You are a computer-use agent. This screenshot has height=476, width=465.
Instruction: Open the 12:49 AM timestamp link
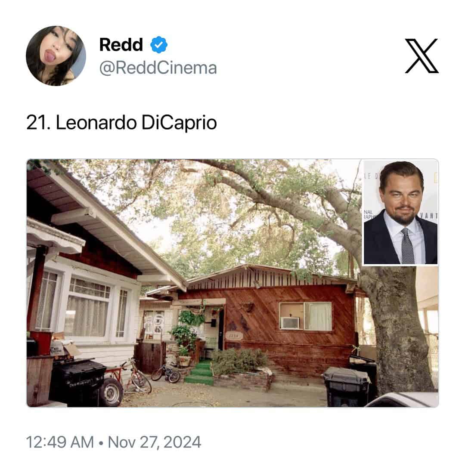pos(60,442)
